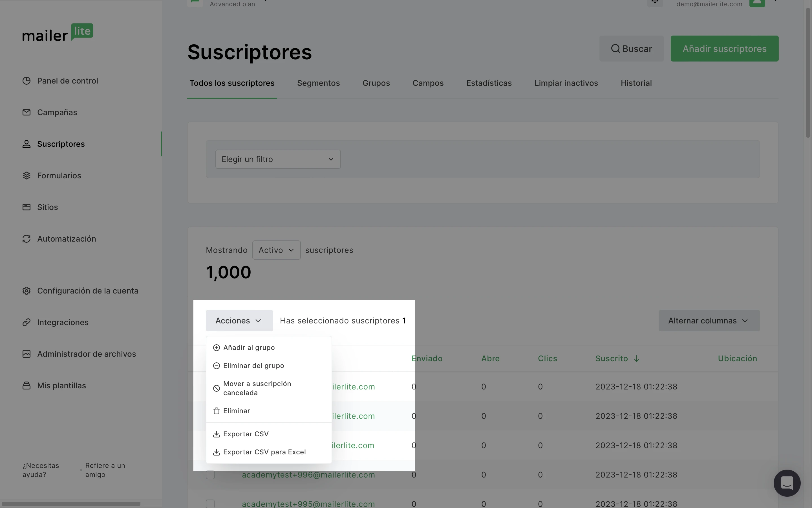
Task: Click the Mis plantillas icon
Action: pos(27,385)
